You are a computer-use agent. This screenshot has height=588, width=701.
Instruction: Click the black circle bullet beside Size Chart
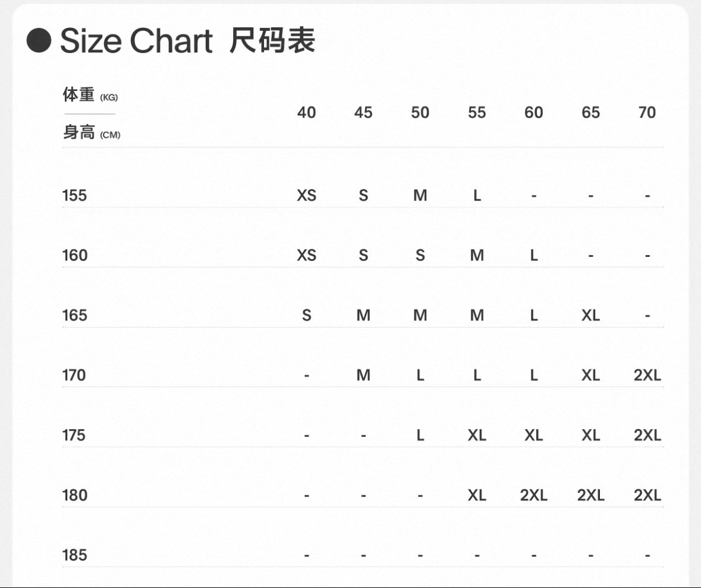pyautogui.click(x=39, y=40)
